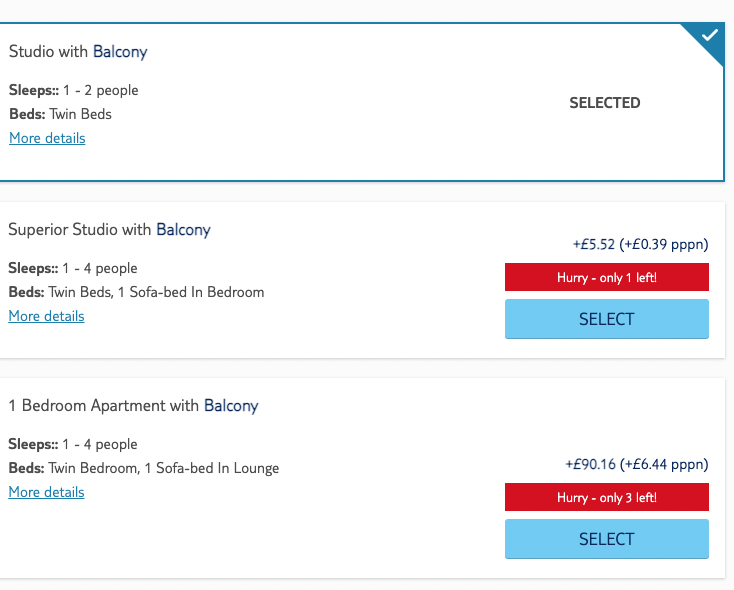Image resolution: width=734 pixels, height=590 pixels.
Task: Click the checkmark icon on selected studio card
Action: (x=710, y=35)
